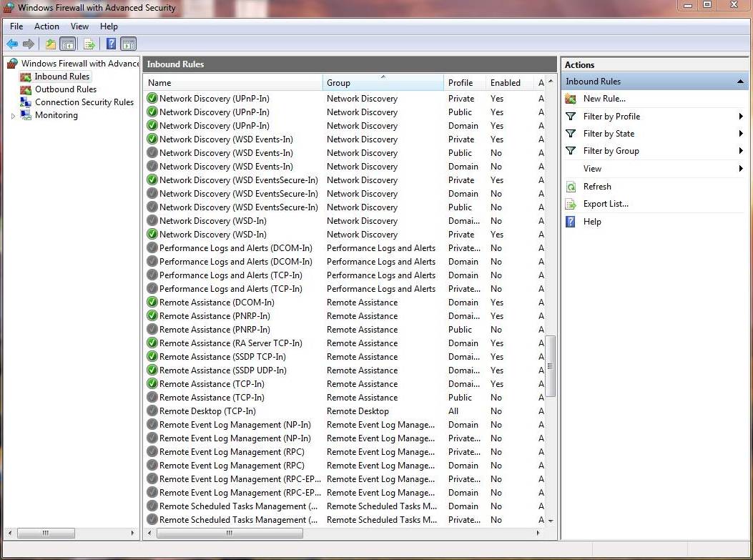Select Outbound Rules in the tree
Viewport: 753px width, 560px height.
66,89
